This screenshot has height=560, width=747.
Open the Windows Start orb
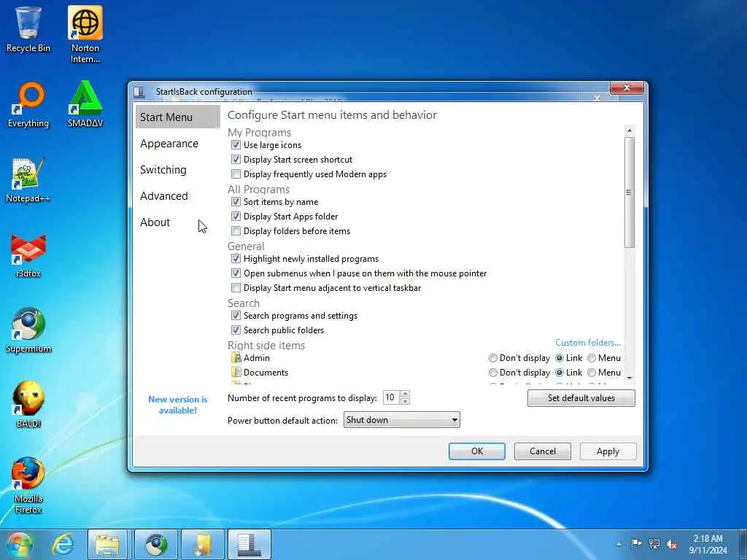20,545
